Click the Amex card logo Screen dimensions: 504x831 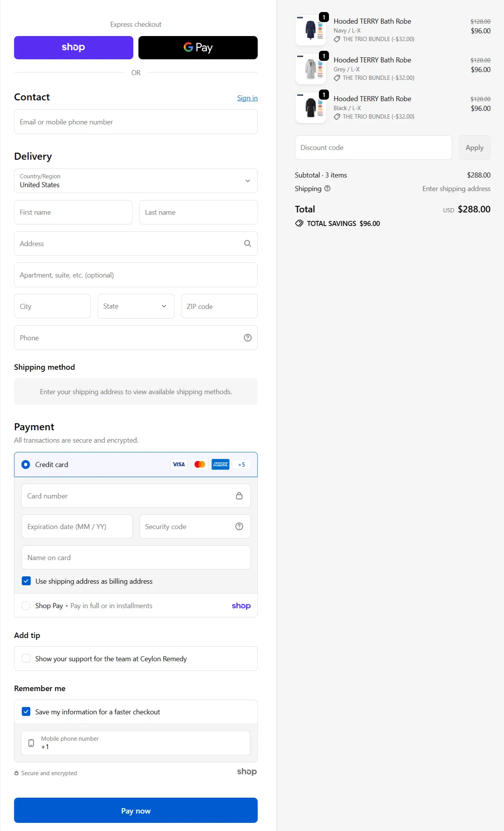pos(220,464)
